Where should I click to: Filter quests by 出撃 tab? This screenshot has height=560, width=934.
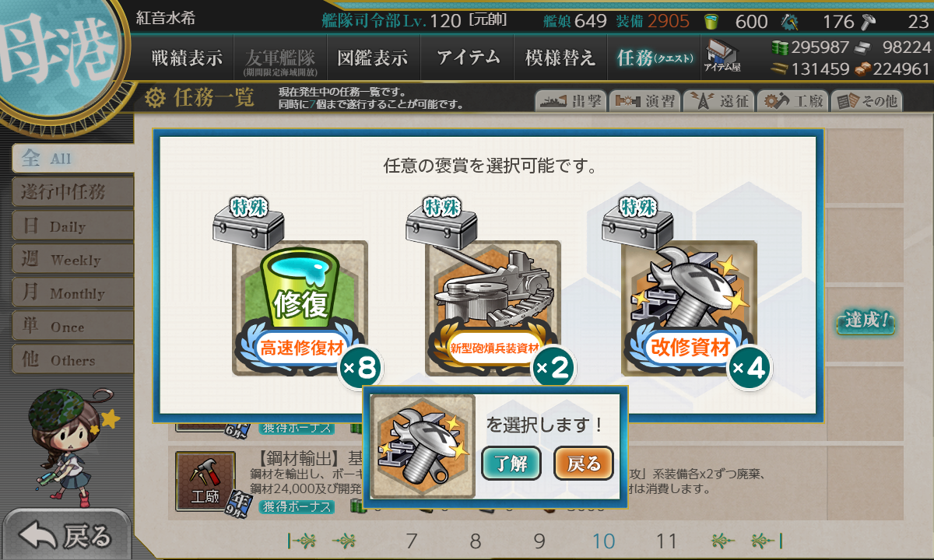tap(571, 101)
